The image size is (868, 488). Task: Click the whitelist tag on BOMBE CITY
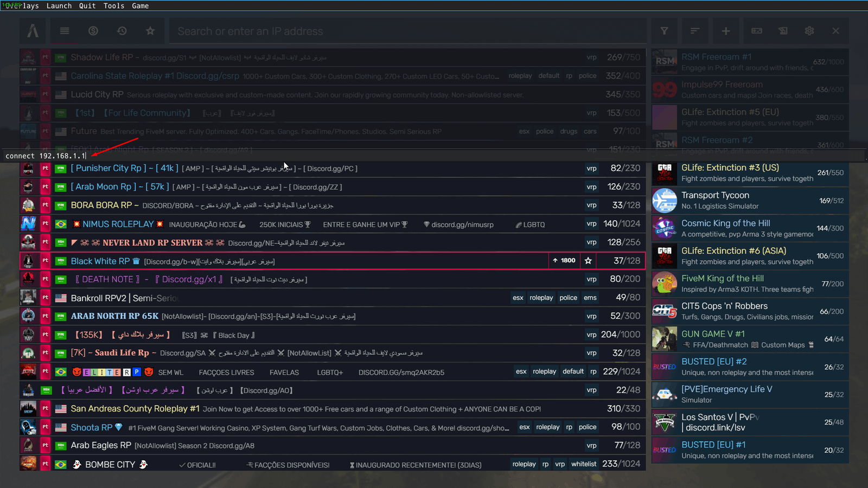coord(584,464)
